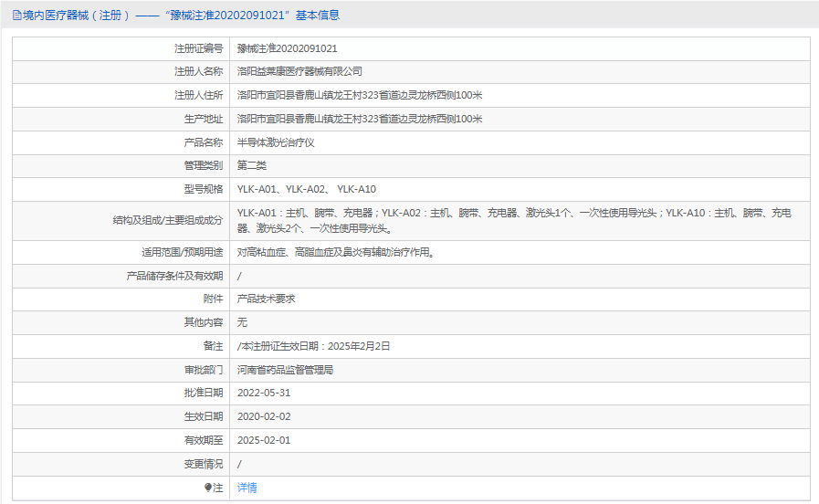
Task: Click the address value in the 生产地址 row
Action: [x=360, y=119]
